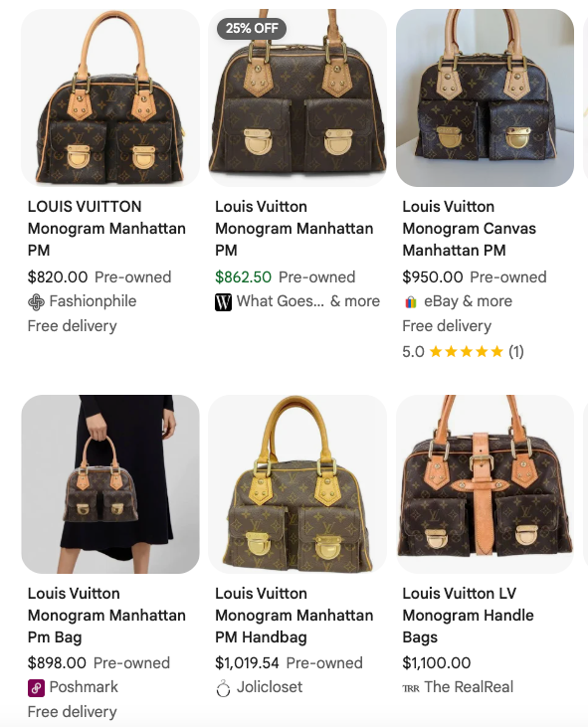Click the eBay shopping bag icon

point(410,302)
